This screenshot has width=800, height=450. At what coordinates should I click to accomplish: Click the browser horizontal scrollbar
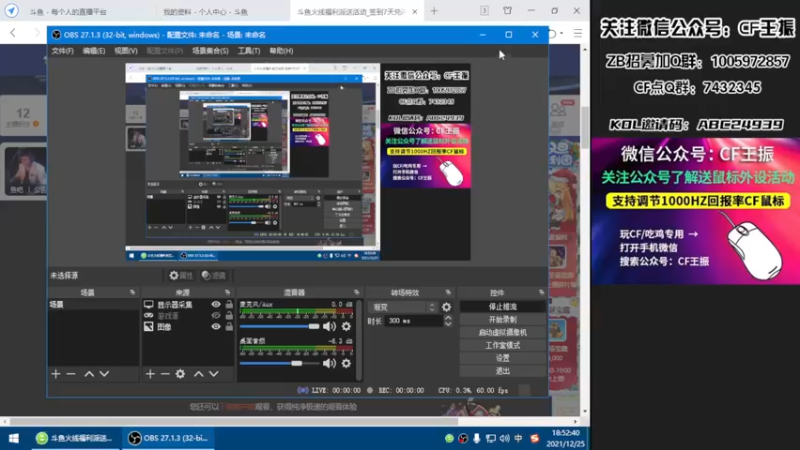tap(234, 422)
